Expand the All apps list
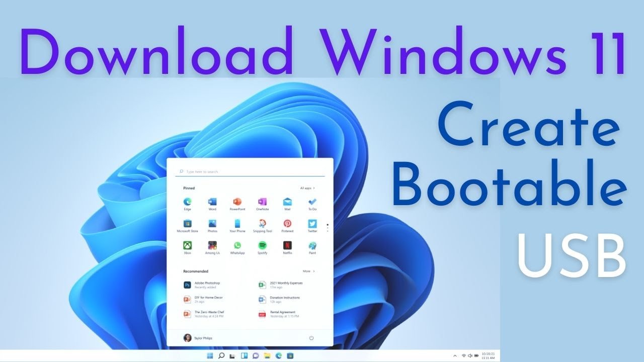 coord(307,188)
